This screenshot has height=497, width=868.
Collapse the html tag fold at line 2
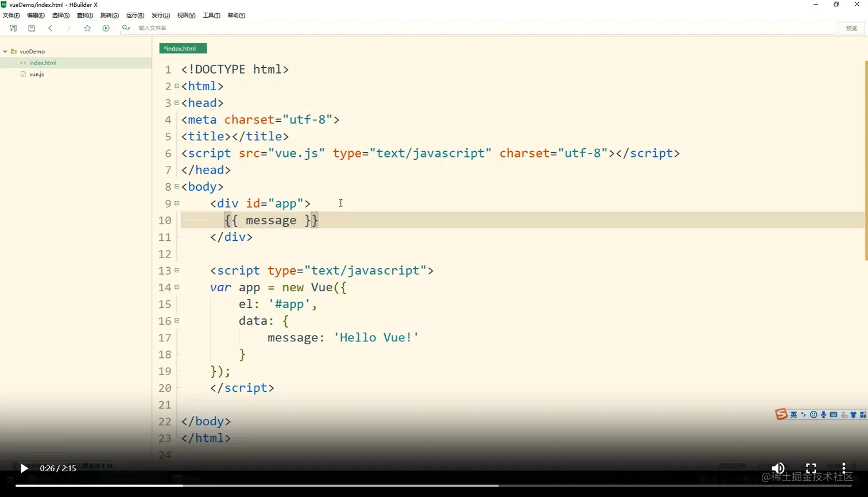(177, 86)
